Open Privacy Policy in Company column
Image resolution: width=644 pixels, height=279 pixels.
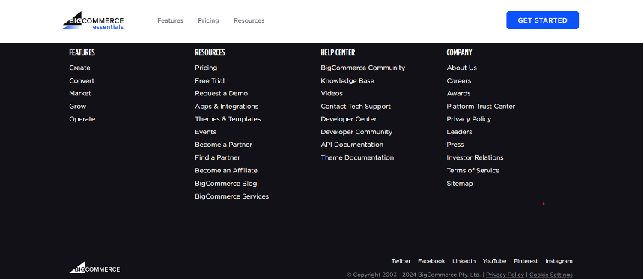point(469,119)
